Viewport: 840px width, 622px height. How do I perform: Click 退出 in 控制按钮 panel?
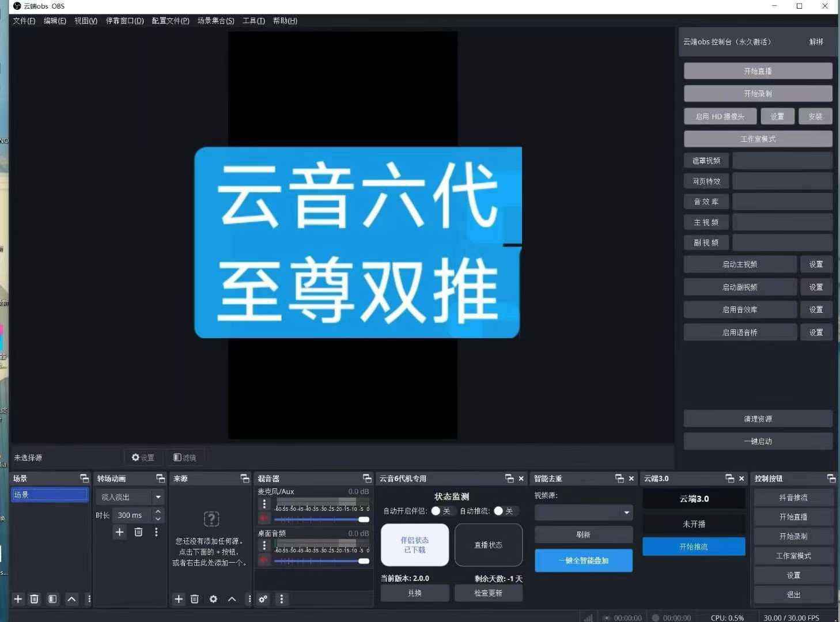(x=793, y=594)
